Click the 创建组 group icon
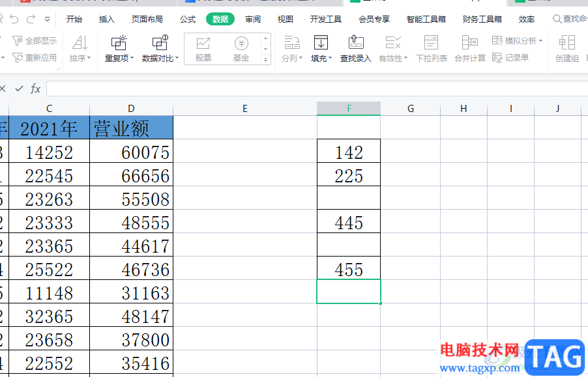The width and height of the screenshot is (588, 377). pyautogui.click(x=567, y=48)
